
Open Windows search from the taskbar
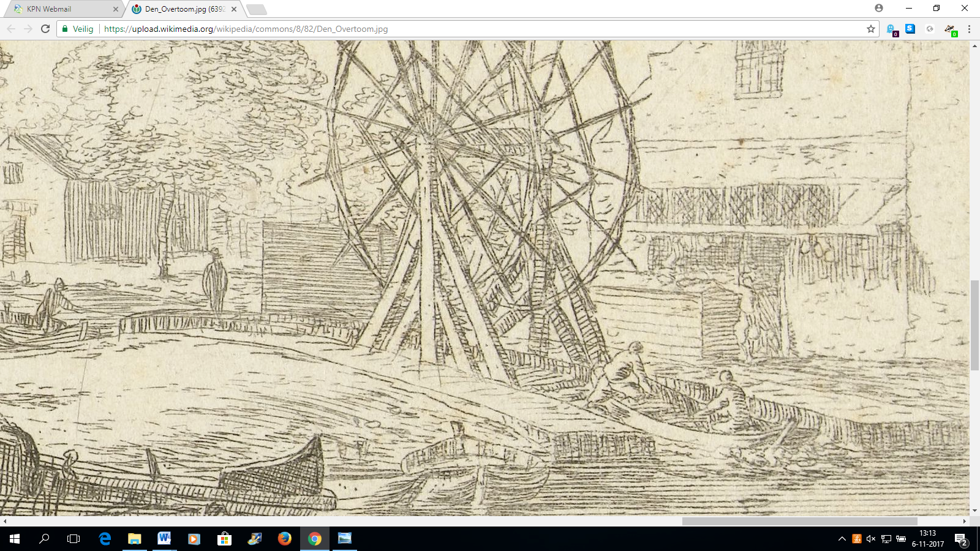(44, 539)
